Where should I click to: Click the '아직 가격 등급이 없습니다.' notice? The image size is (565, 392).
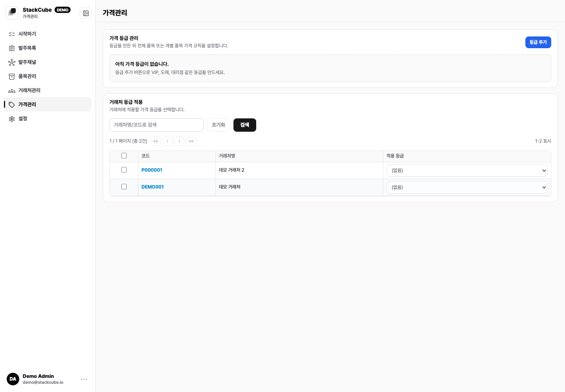click(142, 64)
